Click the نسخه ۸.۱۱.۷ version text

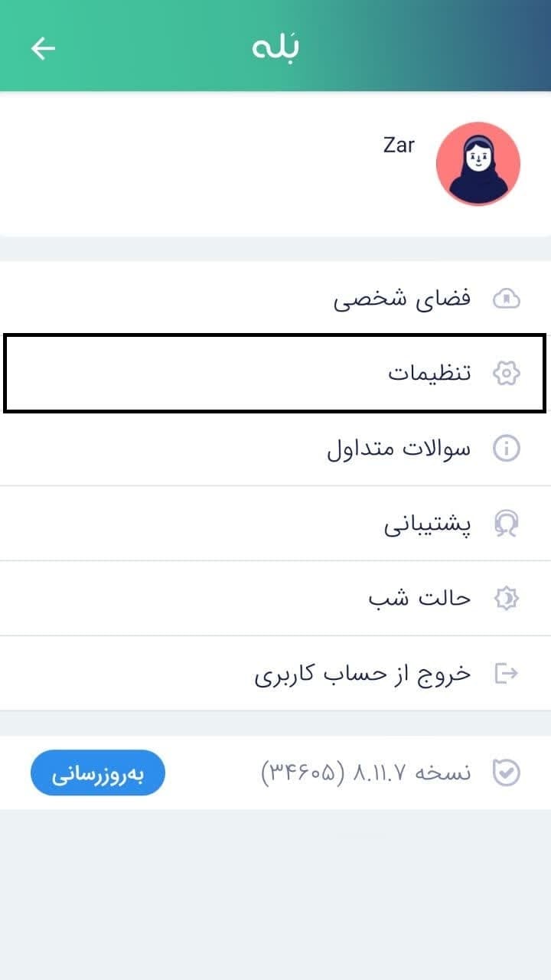[367, 773]
